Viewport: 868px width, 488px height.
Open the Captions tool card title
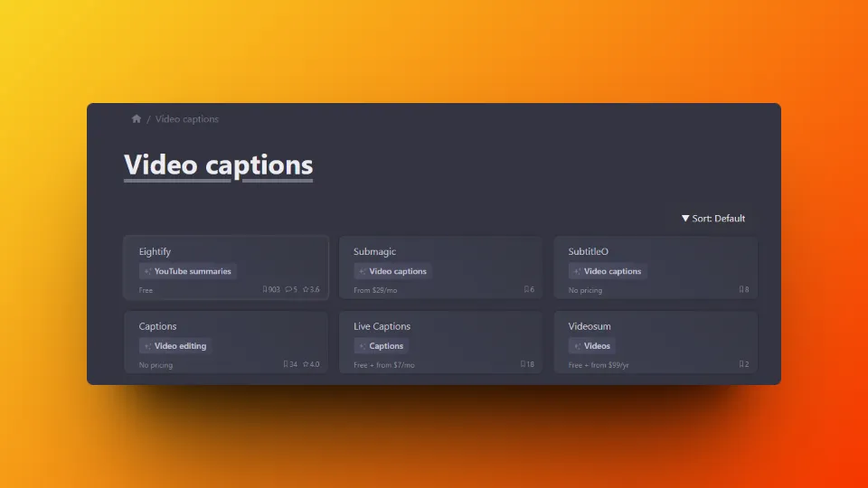click(157, 326)
